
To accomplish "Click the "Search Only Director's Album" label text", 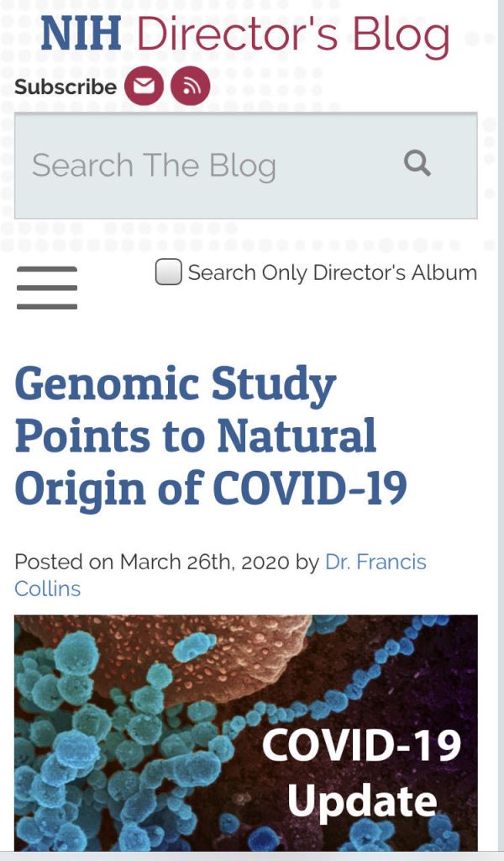I will [332, 272].
